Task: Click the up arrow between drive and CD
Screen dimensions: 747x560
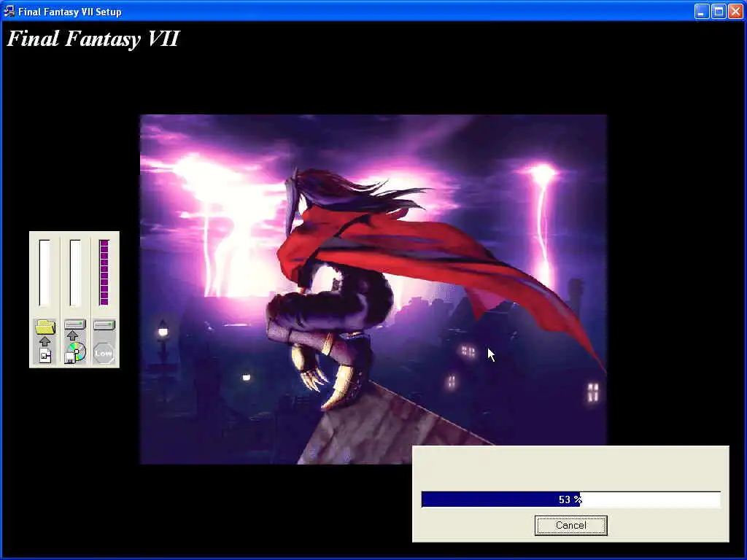Action: point(72,335)
